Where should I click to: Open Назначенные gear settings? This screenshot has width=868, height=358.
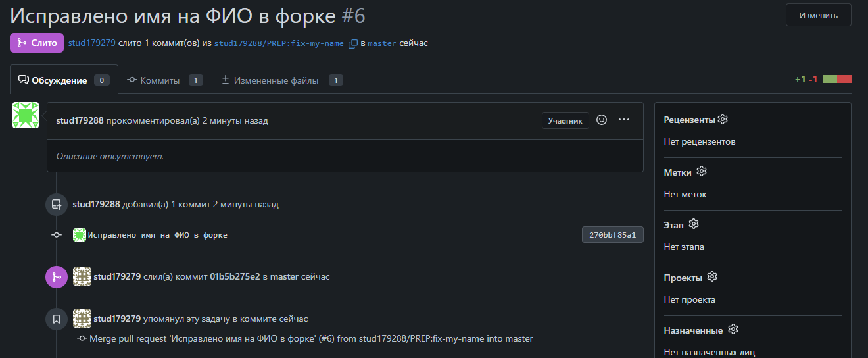tap(733, 330)
